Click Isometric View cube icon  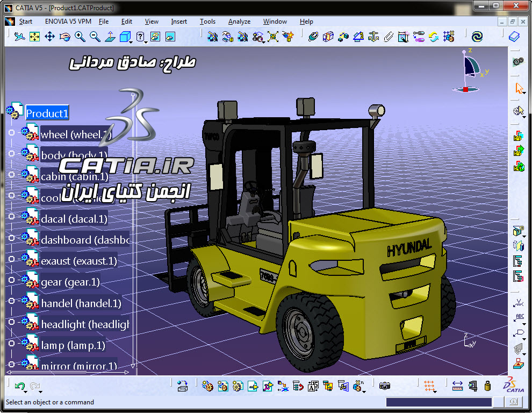pos(125,37)
